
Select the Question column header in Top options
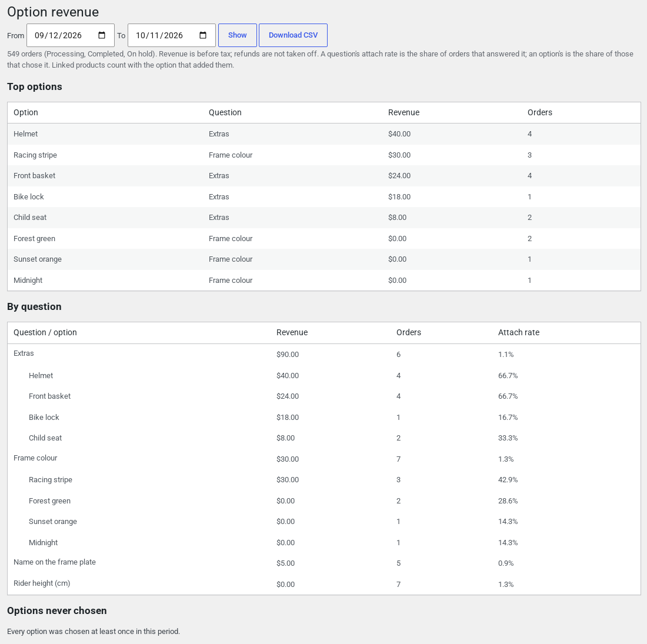pyautogui.click(x=225, y=113)
